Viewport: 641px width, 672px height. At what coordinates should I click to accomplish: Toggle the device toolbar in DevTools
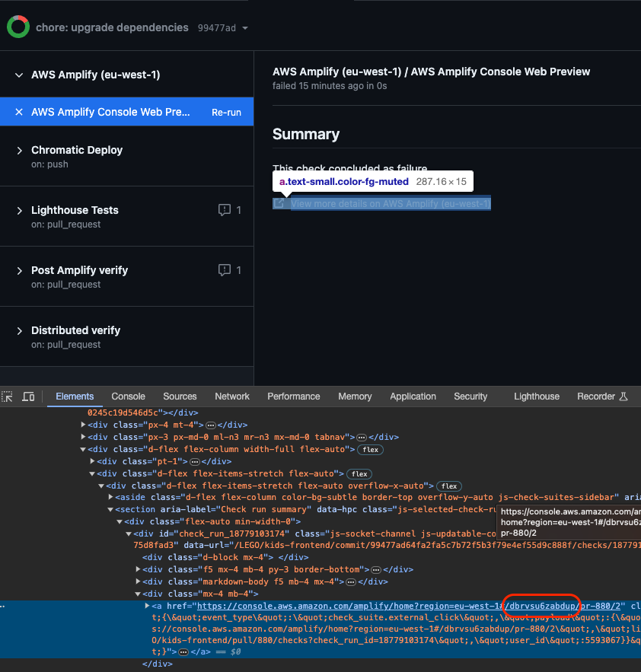pos(28,397)
